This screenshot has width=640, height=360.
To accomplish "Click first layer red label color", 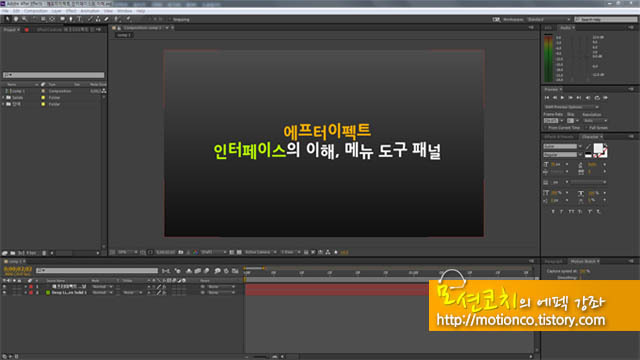I will pos(31,287).
